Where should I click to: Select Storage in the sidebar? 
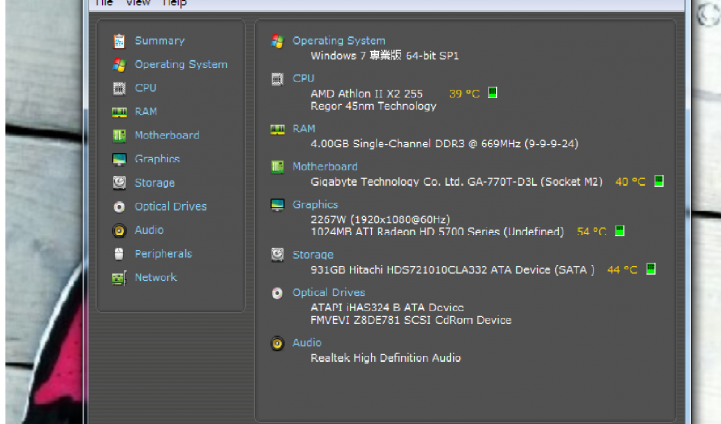click(x=154, y=183)
